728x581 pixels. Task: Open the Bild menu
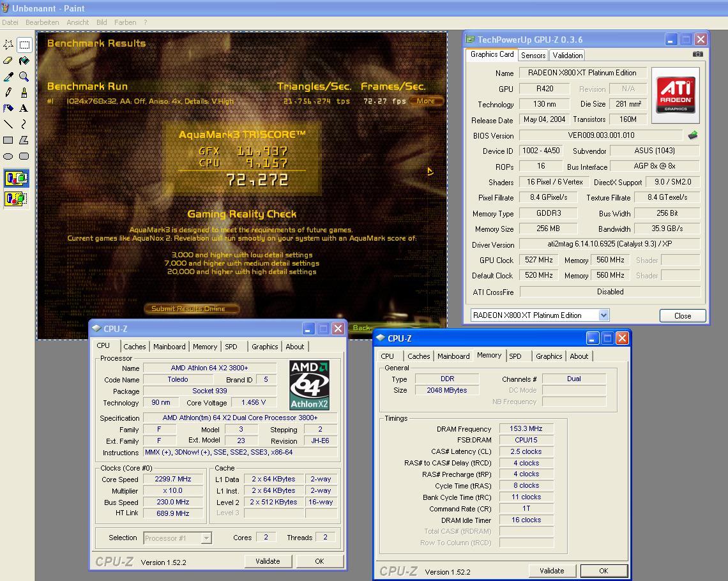click(102, 22)
